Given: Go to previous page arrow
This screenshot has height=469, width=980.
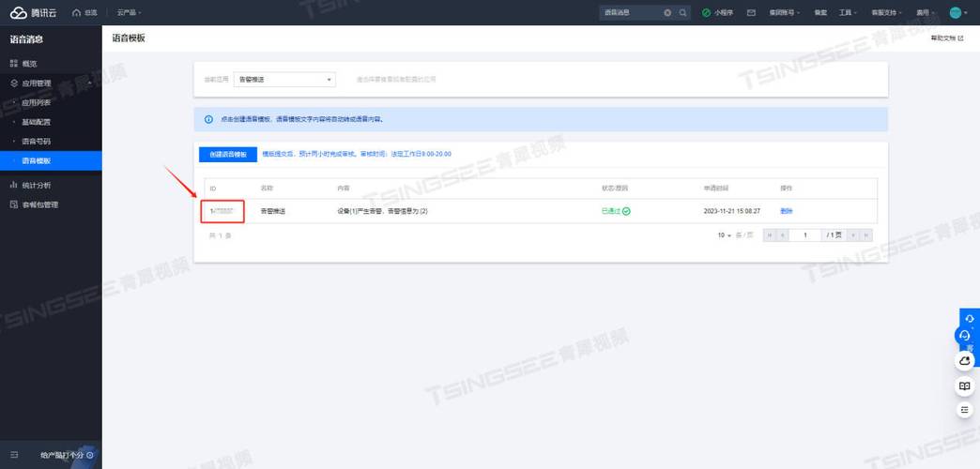Looking at the screenshot, I should click(782, 235).
